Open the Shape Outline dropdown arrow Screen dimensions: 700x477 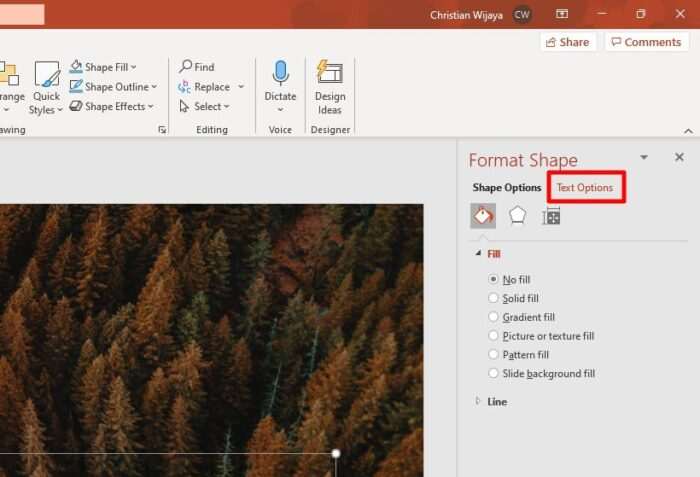pos(154,87)
